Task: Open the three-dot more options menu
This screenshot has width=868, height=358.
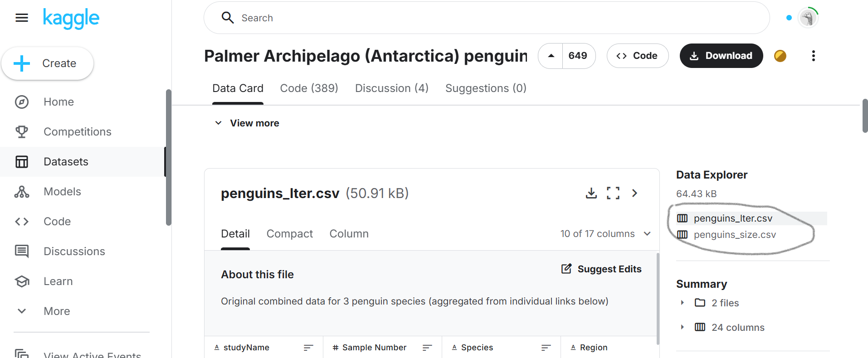Action: [814, 56]
